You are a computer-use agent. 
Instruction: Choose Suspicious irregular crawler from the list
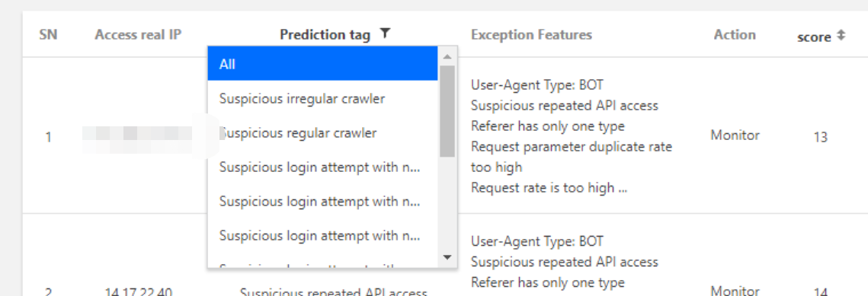[x=322, y=99]
